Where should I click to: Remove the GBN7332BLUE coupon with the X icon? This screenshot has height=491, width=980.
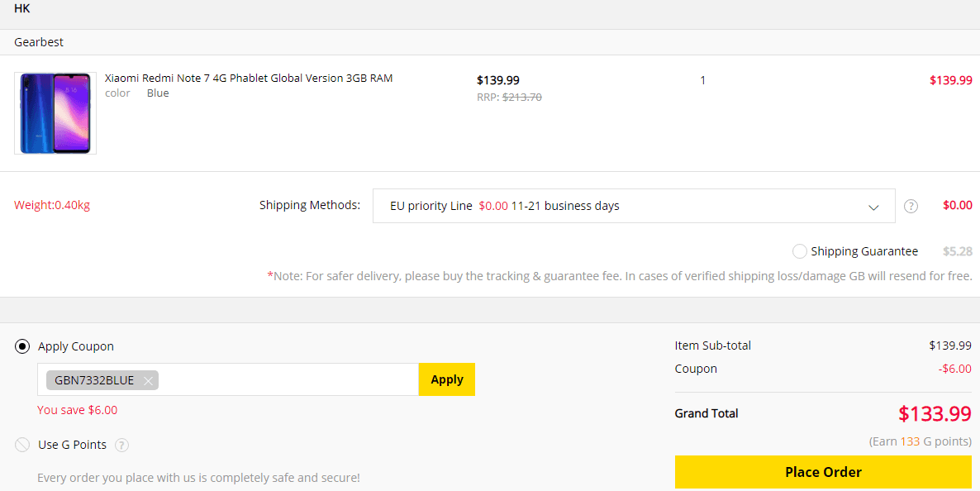click(148, 380)
